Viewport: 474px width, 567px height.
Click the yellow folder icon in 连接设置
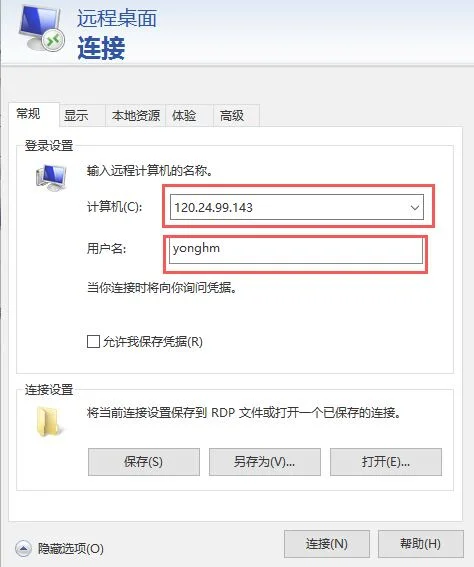point(49,422)
